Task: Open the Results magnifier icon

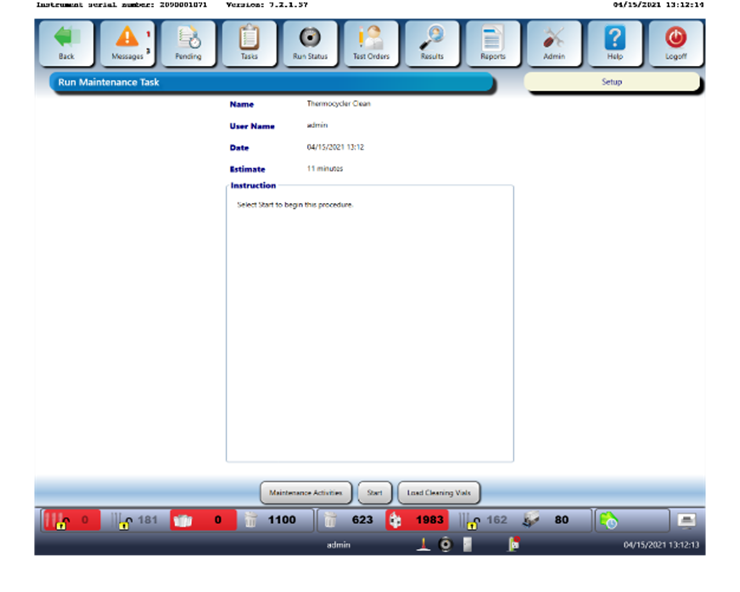Action: click(x=432, y=39)
